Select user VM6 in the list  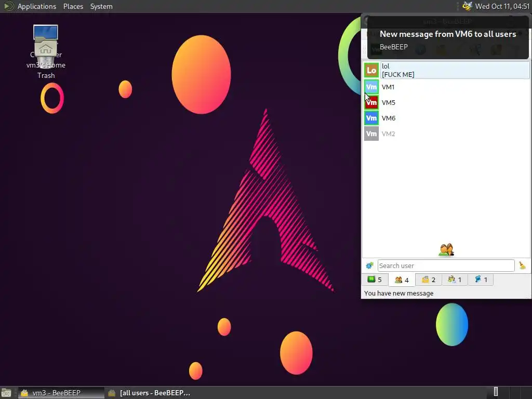(446, 118)
